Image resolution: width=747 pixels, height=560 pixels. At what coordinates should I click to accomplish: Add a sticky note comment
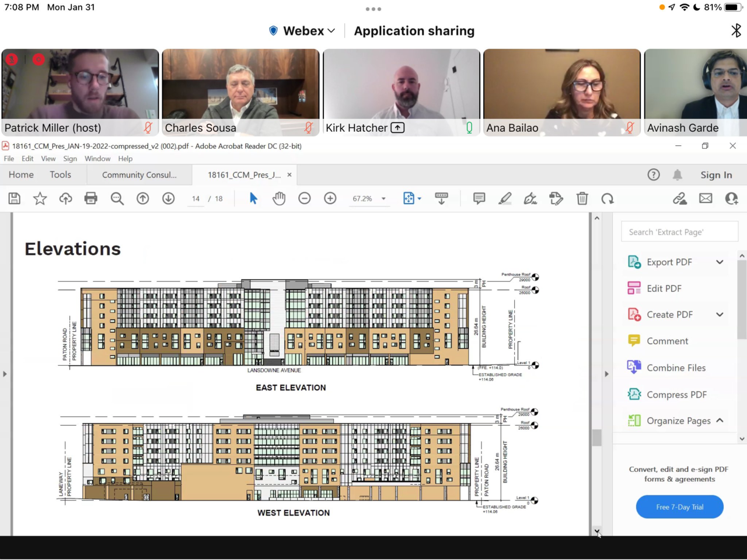[479, 199]
